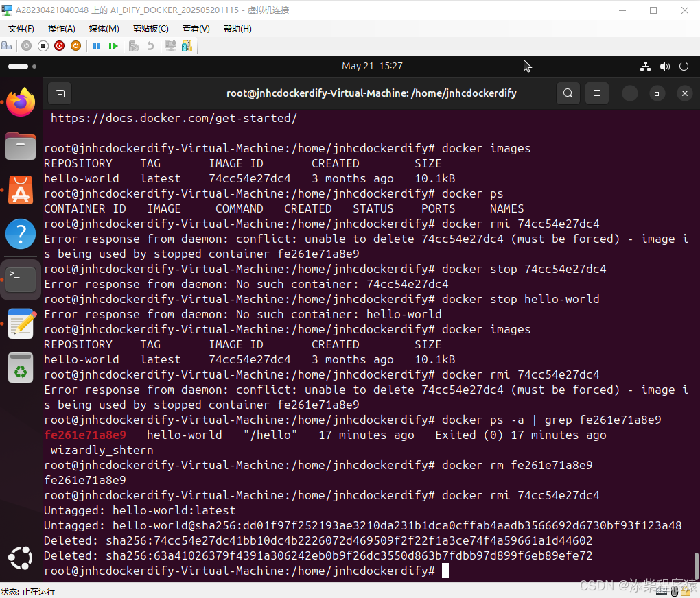Restore the Ubuntu terminal window size
This screenshot has height=598, width=700.
pyautogui.click(x=657, y=94)
